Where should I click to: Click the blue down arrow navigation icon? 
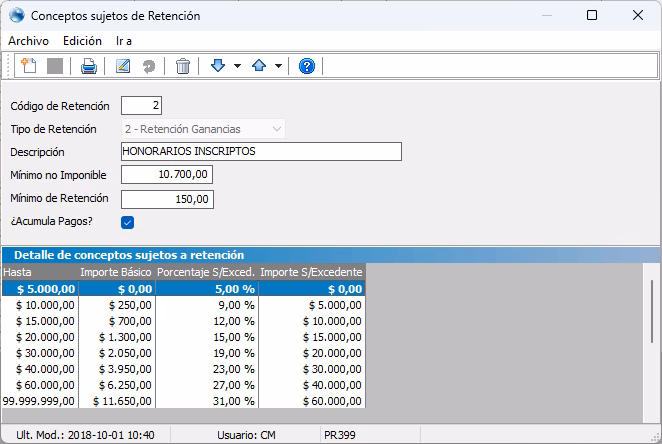click(218, 65)
